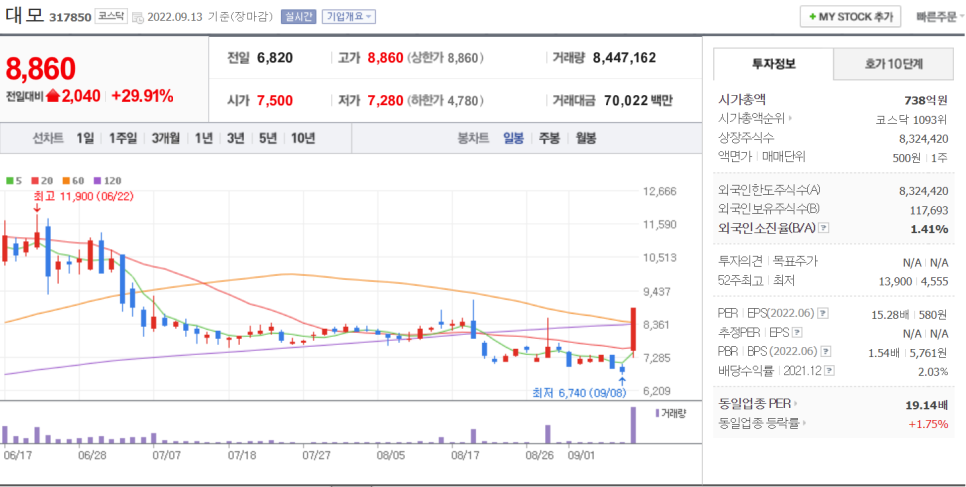This screenshot has height=487, width=966.
Task: Open help icon next to 배당수익률 2021.12
Action: click(830, 371)
